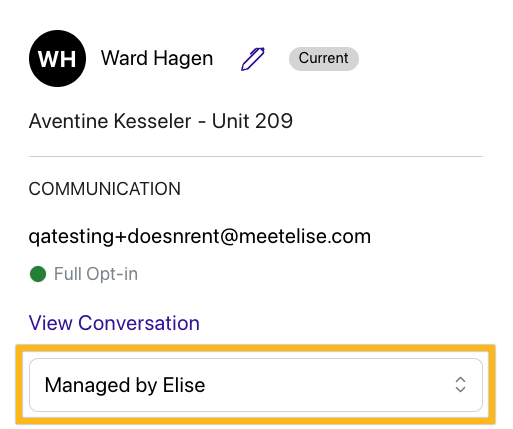Screen dimensions: 513x429
Task: Select the Unit 209 text
Action: (252, 121)
